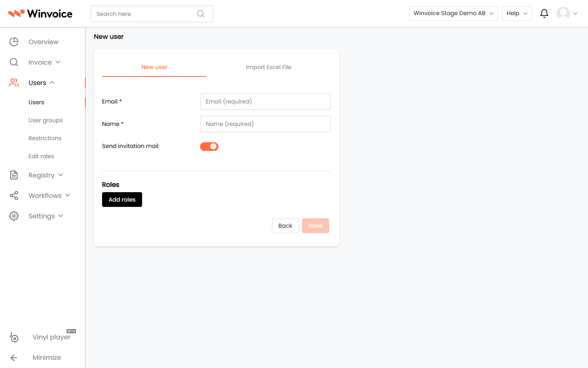Click the Back button
This screenshot has width=588, height=368.
tap(285, 226)
